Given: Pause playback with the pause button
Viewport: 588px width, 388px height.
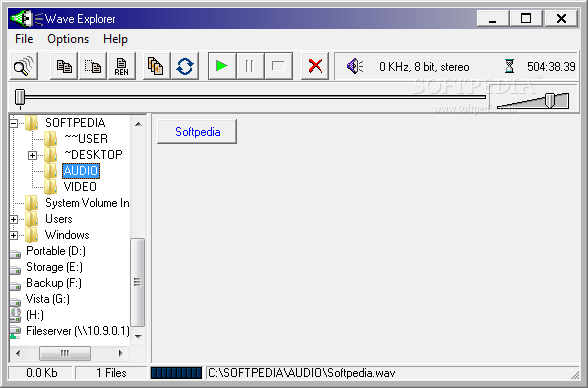Looking at the screenshot, I should click(250, 66).
